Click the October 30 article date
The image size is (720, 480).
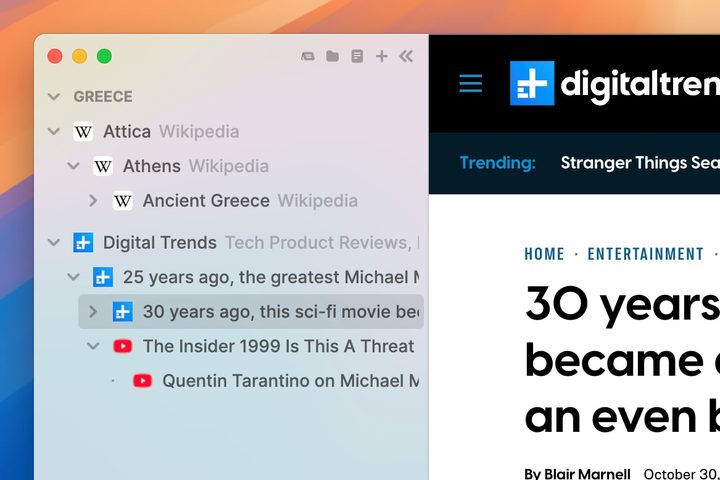[x=681, y=474]
